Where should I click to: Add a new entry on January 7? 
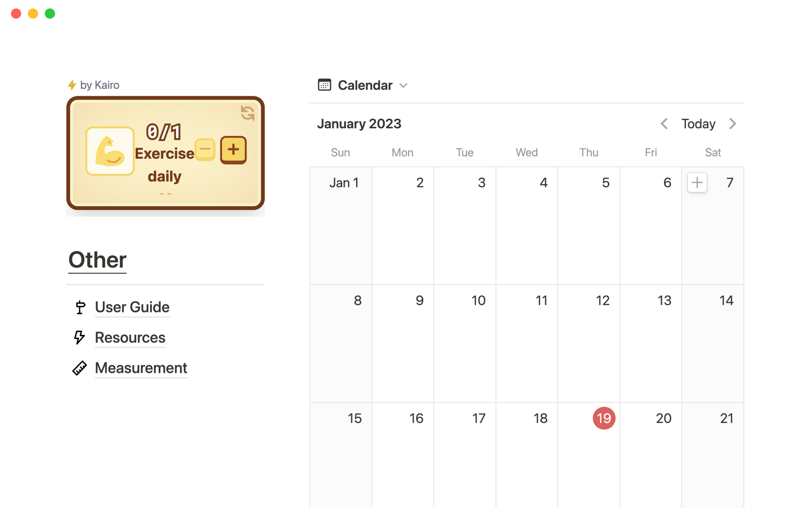click(x=697, y=183)
